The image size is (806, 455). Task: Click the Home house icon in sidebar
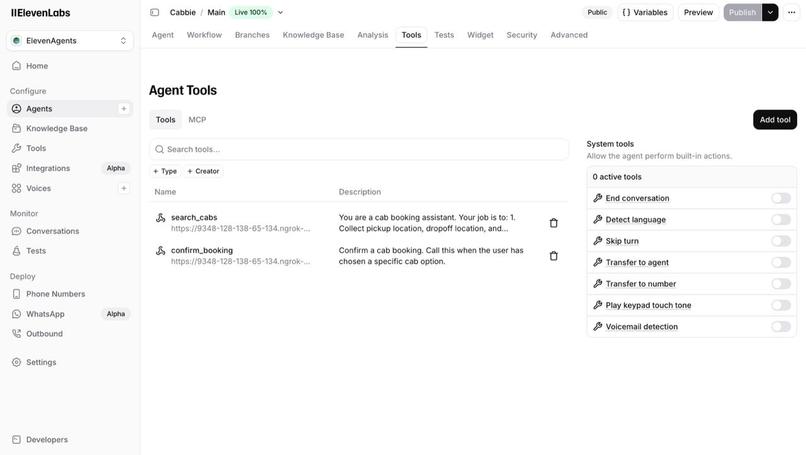tap(16, 66)
